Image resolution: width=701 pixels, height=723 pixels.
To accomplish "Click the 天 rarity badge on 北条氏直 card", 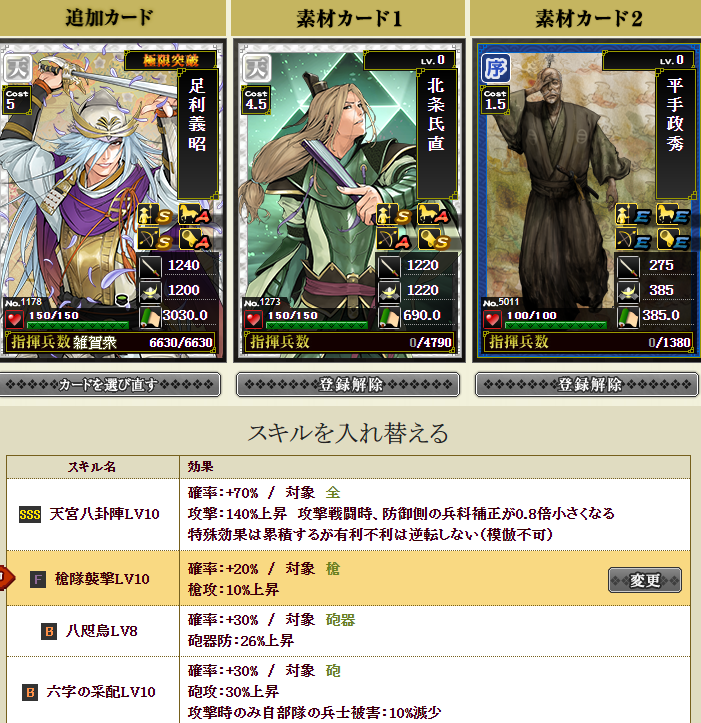I will (x=257, y=69).
